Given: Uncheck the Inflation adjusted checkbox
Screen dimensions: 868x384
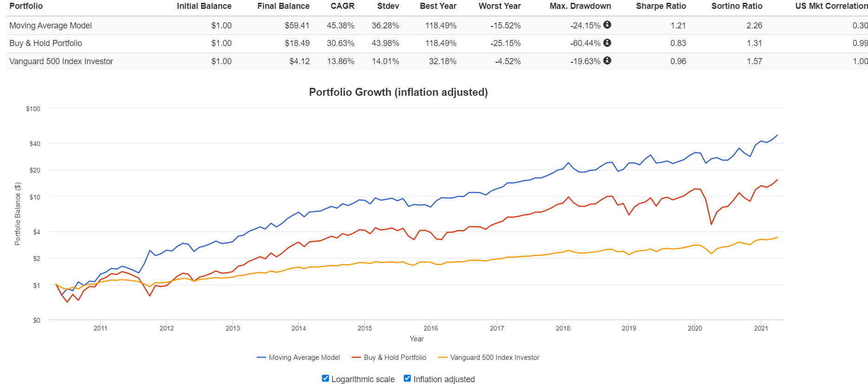Looking at the screenshot, I should click(x=408, y=378).
